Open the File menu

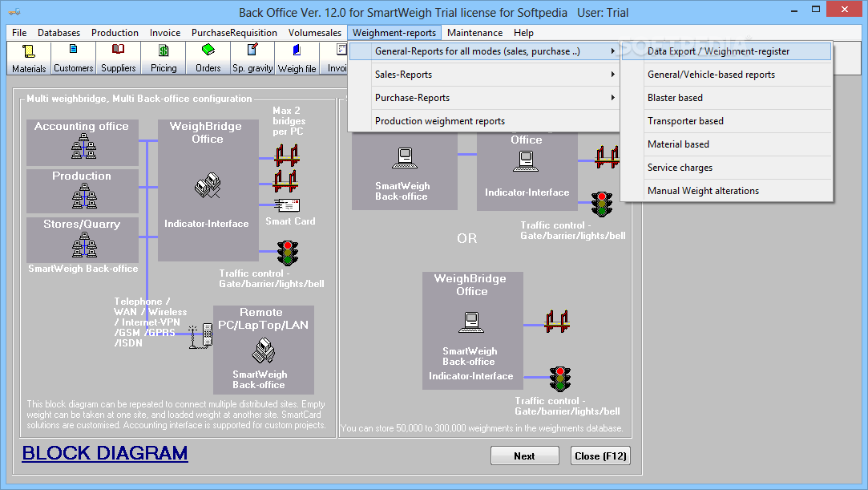tap(19, 33)
